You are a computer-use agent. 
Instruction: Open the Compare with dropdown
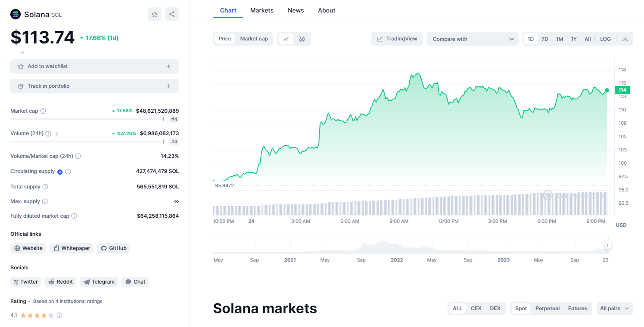pos(473,39)
